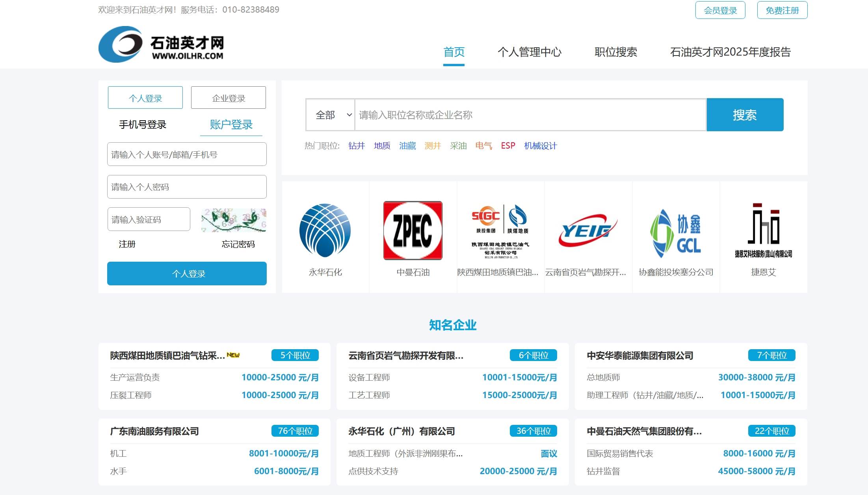Viewport: 868px width, 495px height.
Task: Open the 捷恩艾 company logo
Action: pyautogui.click(x=763, y=230)
